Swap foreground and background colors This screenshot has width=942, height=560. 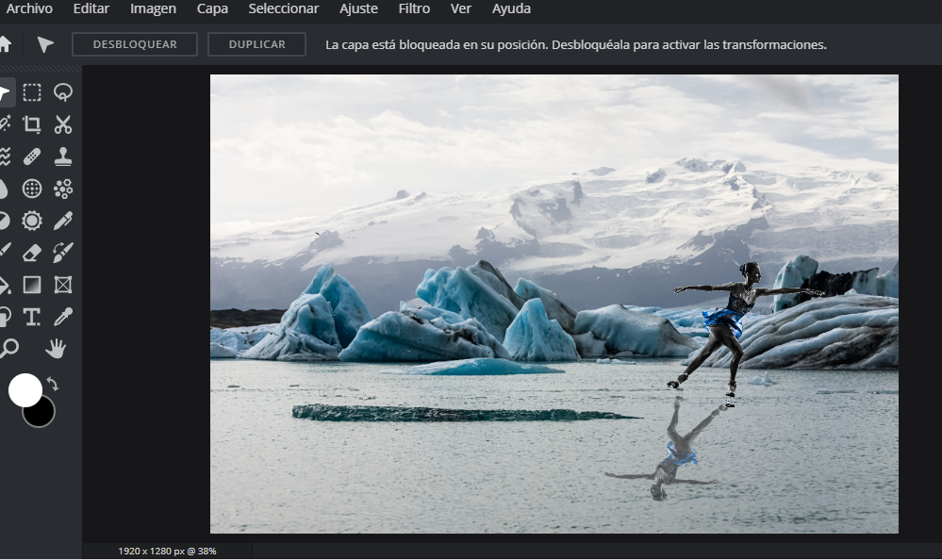tap(53, 384)
